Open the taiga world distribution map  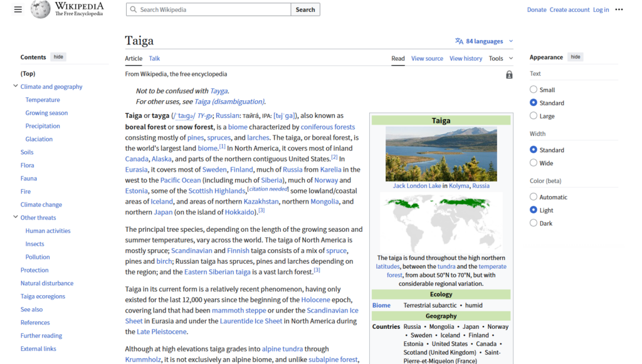(x=441, y=222)
